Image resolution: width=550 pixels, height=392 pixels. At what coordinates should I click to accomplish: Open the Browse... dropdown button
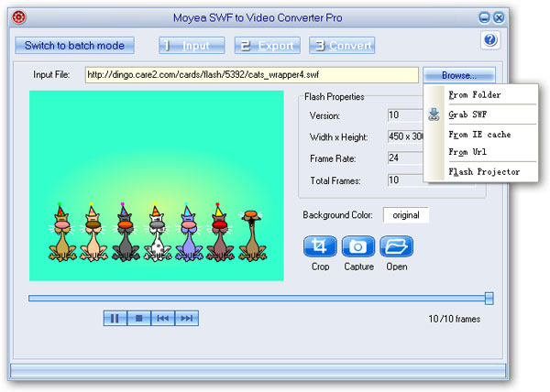459,75
